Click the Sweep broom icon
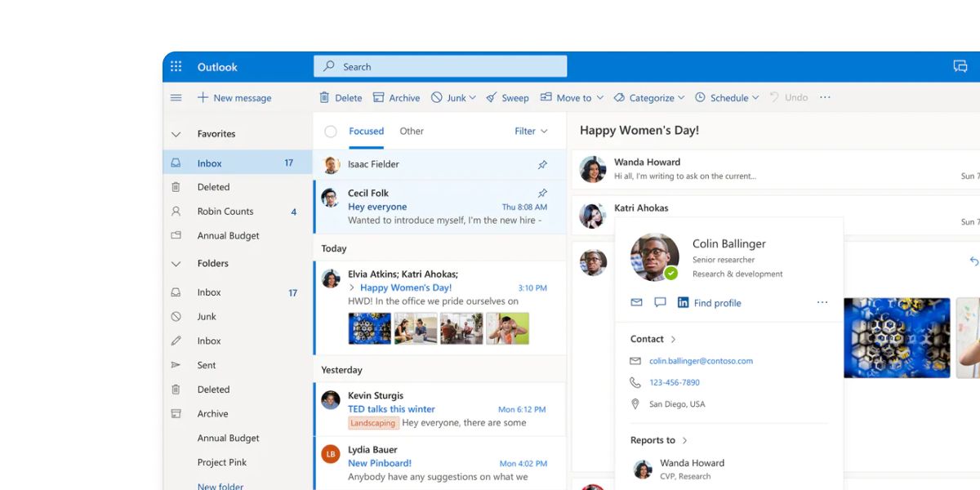 [x=492, y=97]
